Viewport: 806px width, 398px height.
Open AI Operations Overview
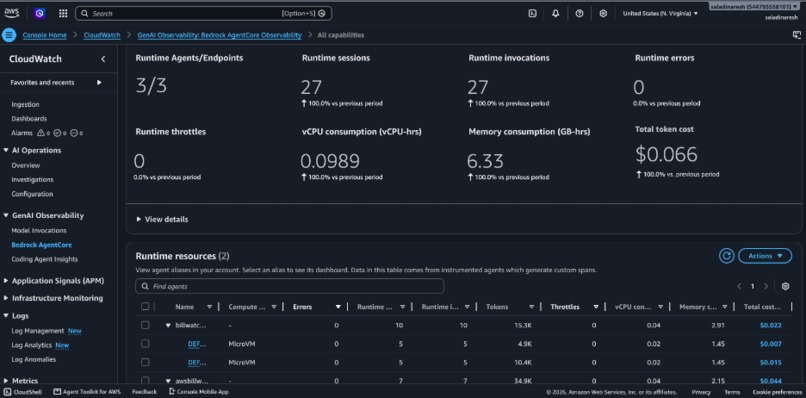(26, 165)
